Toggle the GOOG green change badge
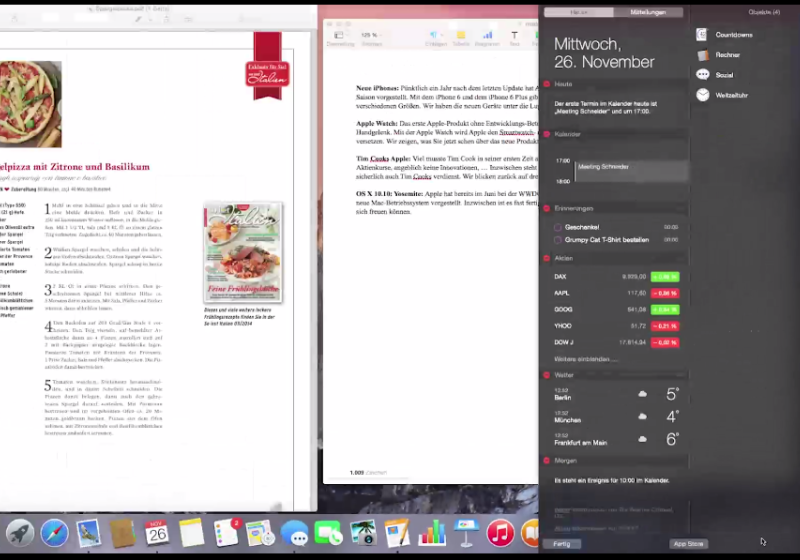The width and height of the screenshot is (800, 560). coord(665,310)
